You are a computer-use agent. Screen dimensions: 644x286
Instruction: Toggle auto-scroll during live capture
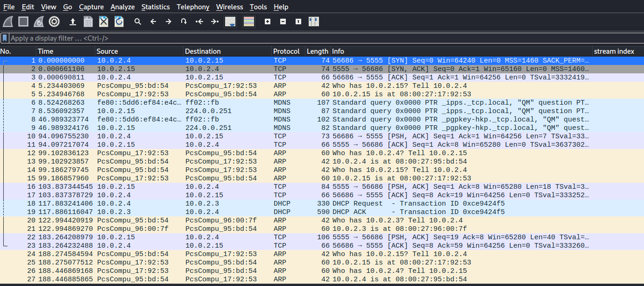[230, 21]
